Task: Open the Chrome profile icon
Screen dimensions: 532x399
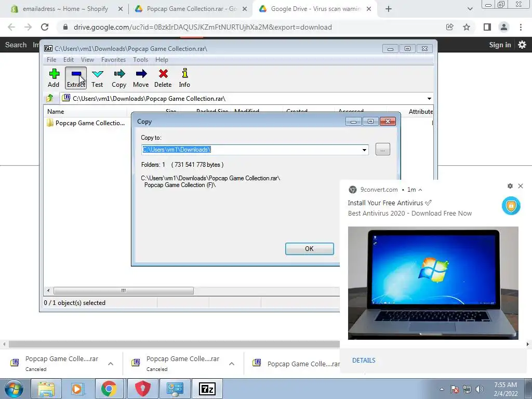Action: [504, 27]
